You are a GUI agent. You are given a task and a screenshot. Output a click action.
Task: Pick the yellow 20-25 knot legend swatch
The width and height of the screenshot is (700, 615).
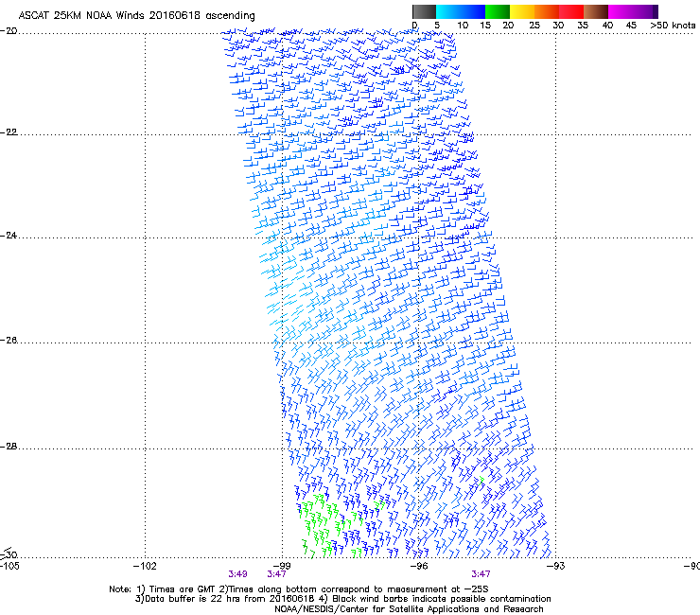[x=522, y=11]
